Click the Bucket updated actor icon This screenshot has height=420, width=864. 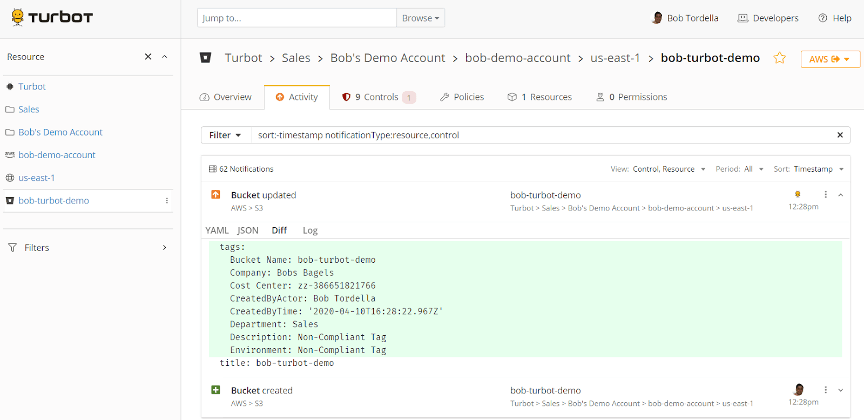point(797,194)
